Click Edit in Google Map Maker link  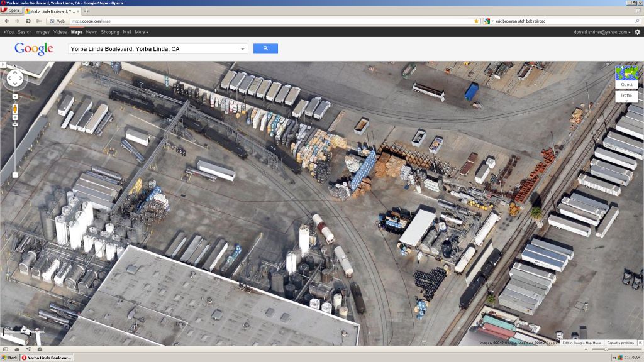click(582, 343)
